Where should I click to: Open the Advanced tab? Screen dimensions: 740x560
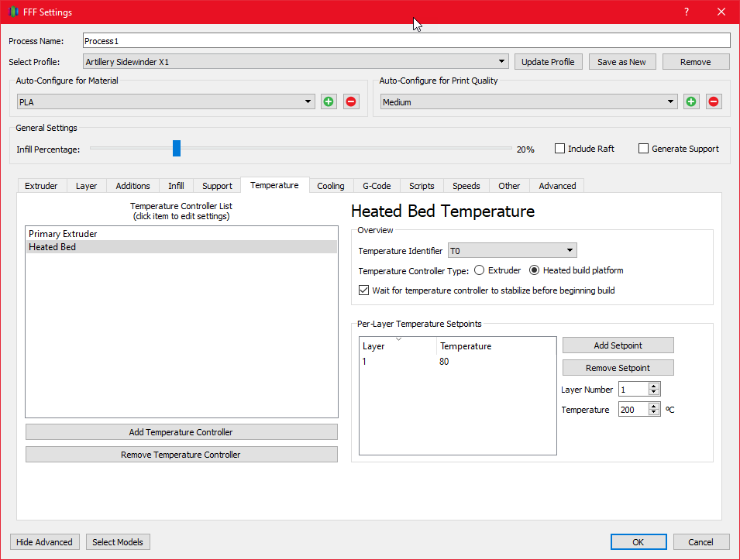click(557, 186)
